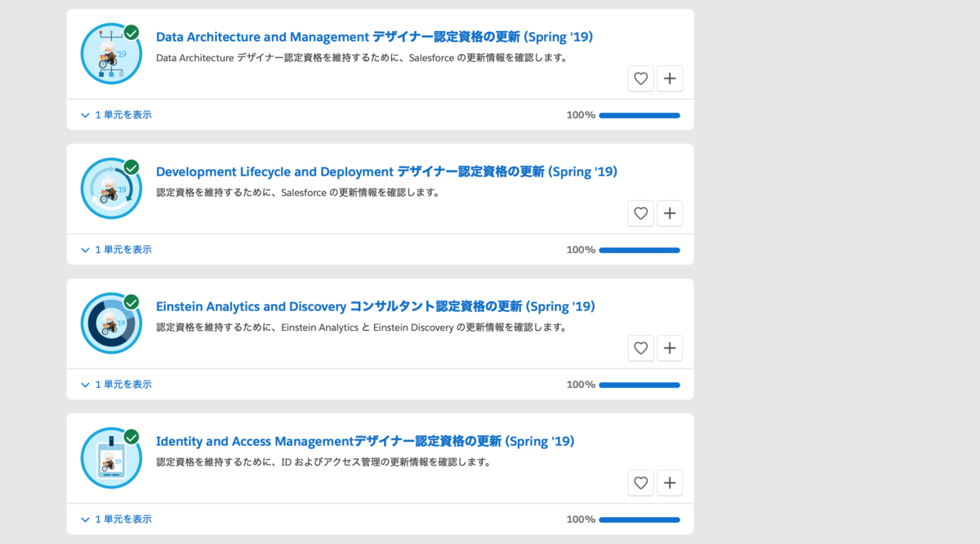Add Data Architecture and Management module with plus
This screenshot has height=544, width=980.
(x=670, y=78)
